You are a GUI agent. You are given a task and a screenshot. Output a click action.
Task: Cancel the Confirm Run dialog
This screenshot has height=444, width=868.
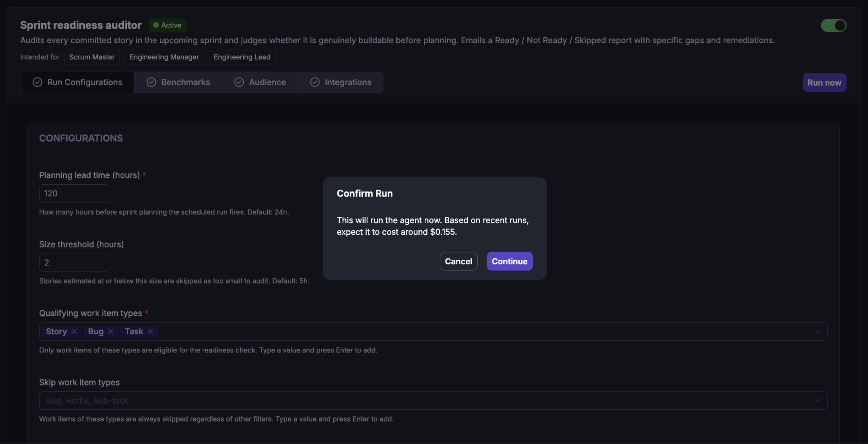[x=459, y=261]
